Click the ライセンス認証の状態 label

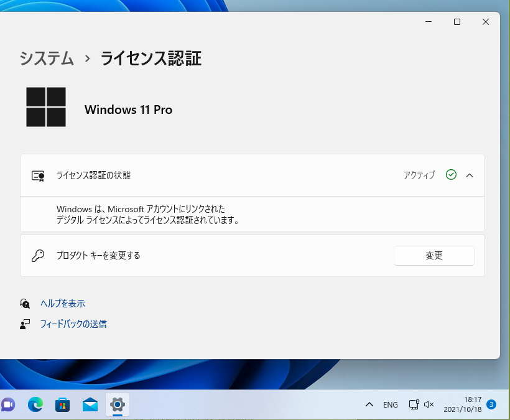tap(93, 175)
